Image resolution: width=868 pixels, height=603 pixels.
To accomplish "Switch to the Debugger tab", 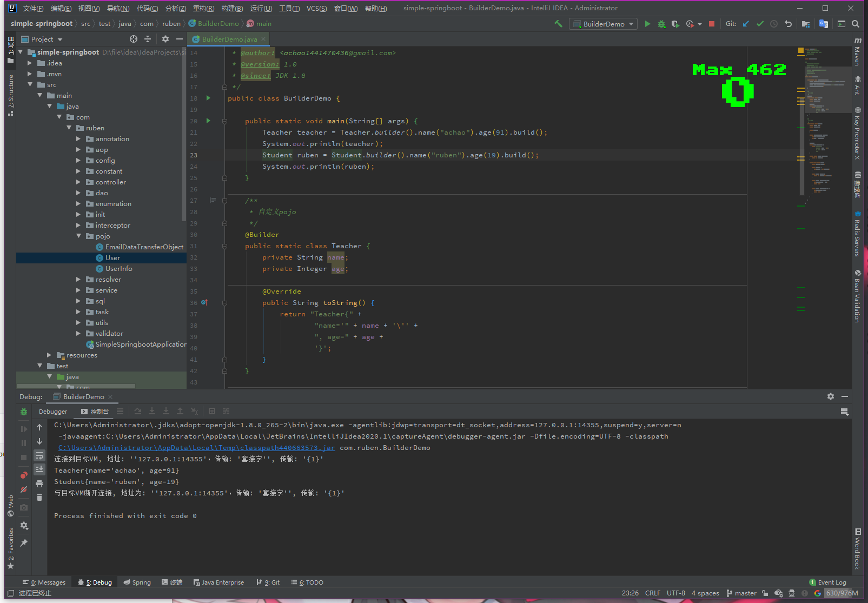I will 53,412.
